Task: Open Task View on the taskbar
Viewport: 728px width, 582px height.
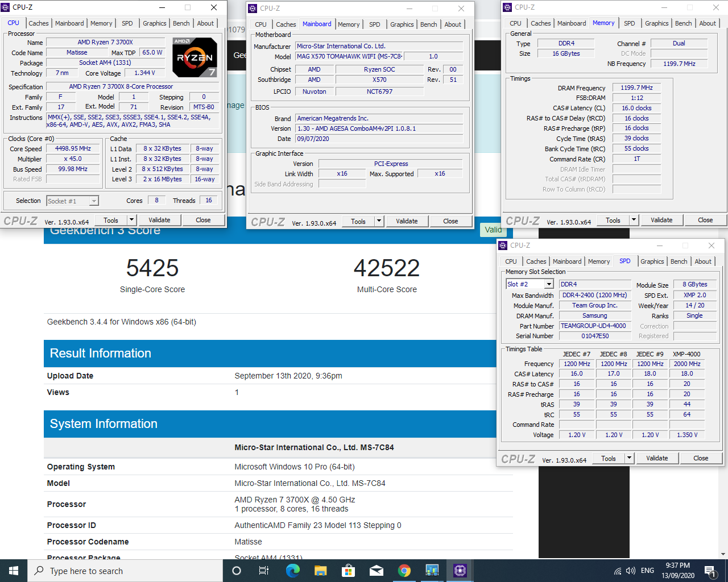Action: coord(264,571)
